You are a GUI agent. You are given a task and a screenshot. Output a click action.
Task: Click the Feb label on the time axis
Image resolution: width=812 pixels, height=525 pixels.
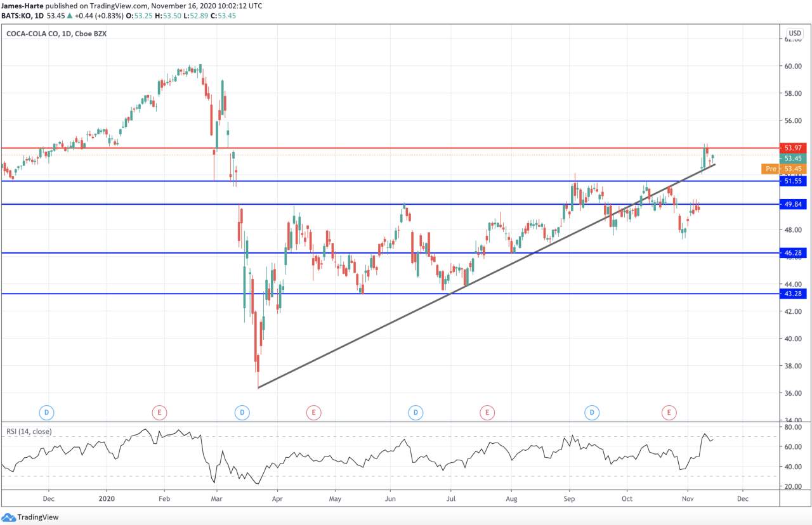tap(164, 499)
